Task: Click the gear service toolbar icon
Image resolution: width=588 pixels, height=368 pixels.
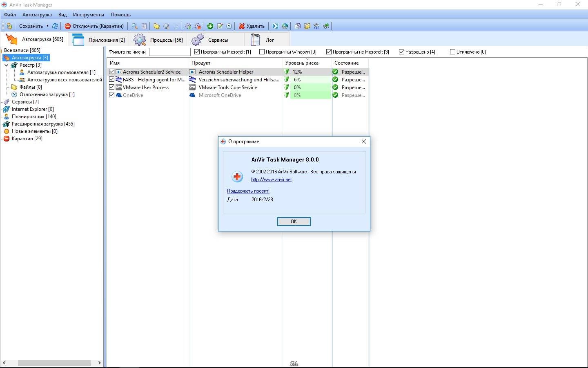Action: coord(188,26)
